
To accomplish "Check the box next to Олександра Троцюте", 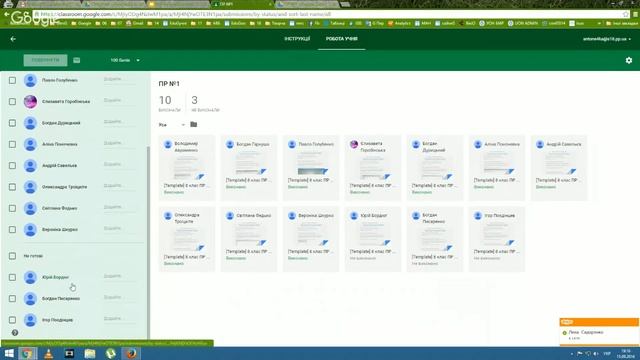I will pos(12,187).
